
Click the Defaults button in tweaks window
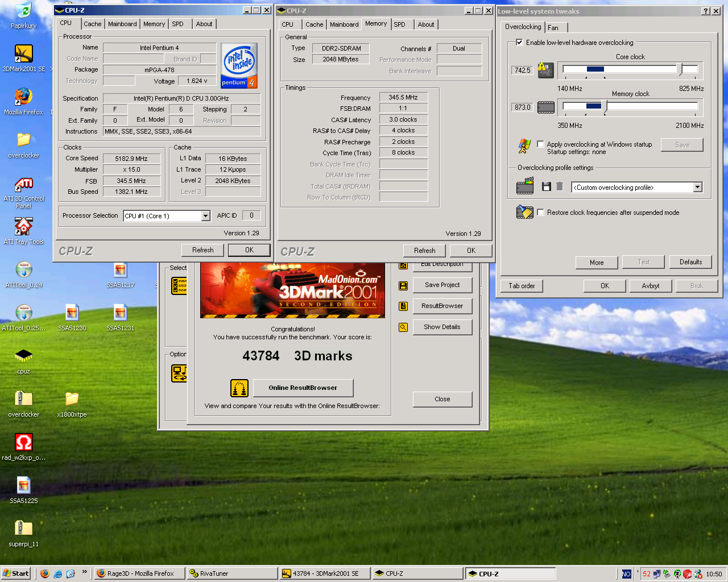(x=690, y=262)
